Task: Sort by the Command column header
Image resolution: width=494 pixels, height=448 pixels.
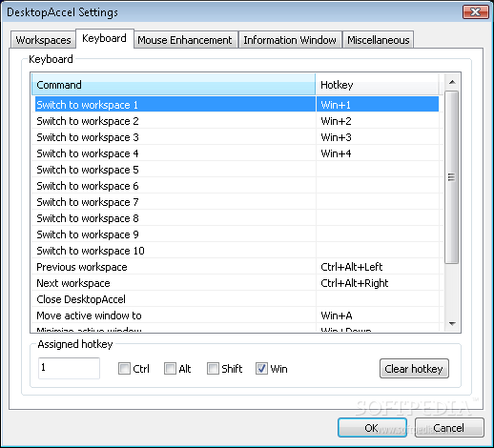Action: pos(174,85)
